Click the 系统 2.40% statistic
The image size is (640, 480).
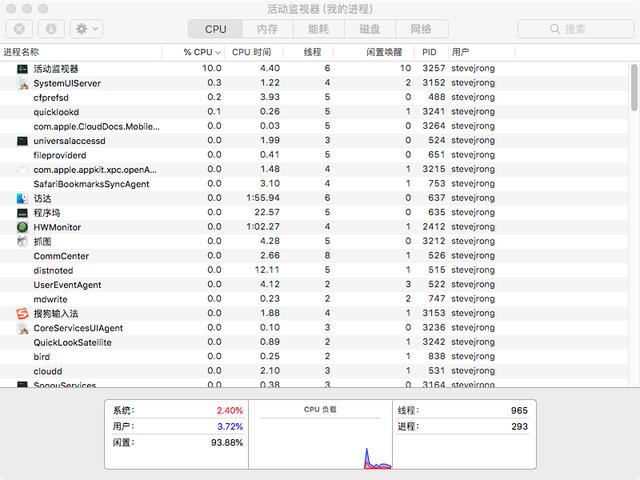tap(178, 410)
